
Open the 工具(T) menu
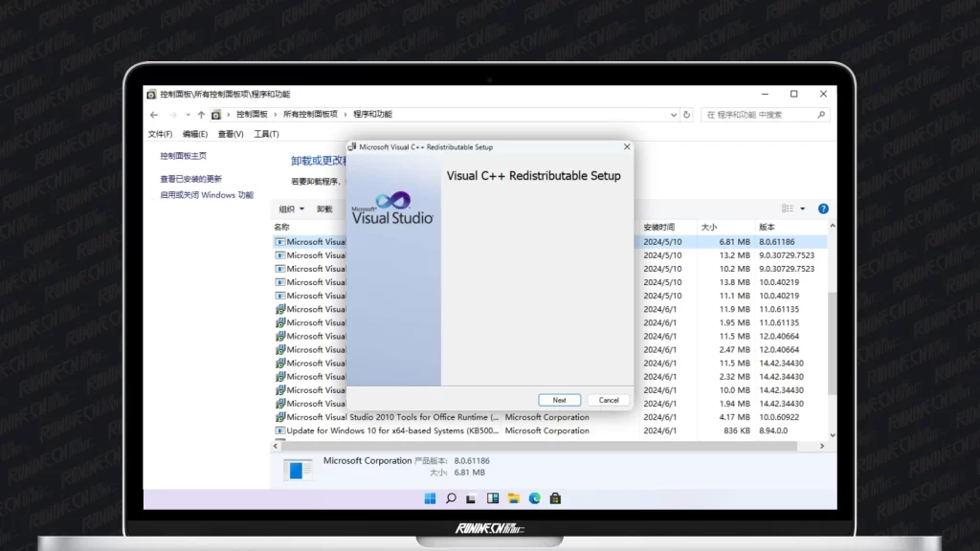click(x=266, y=134)
